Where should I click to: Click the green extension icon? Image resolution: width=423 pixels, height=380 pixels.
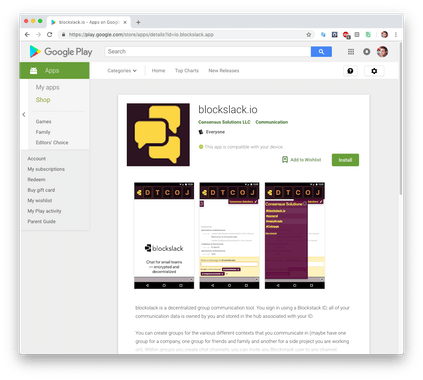[x=368, y=34]
